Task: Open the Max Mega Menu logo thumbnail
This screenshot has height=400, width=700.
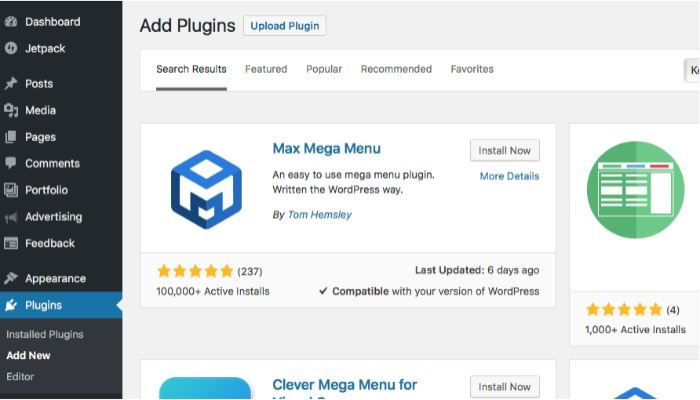Action: coord(206,189)
